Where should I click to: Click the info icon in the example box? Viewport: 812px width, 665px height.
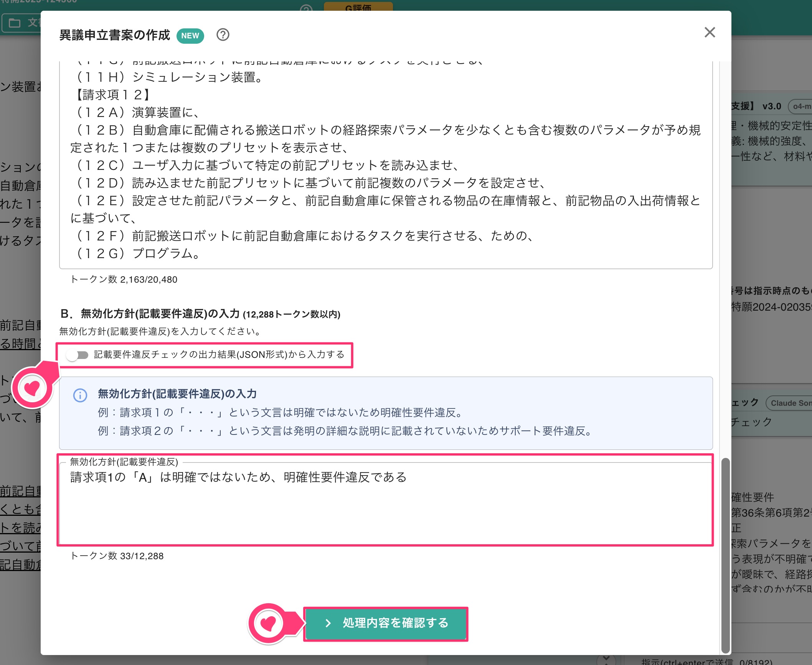[x=80, y=395]
